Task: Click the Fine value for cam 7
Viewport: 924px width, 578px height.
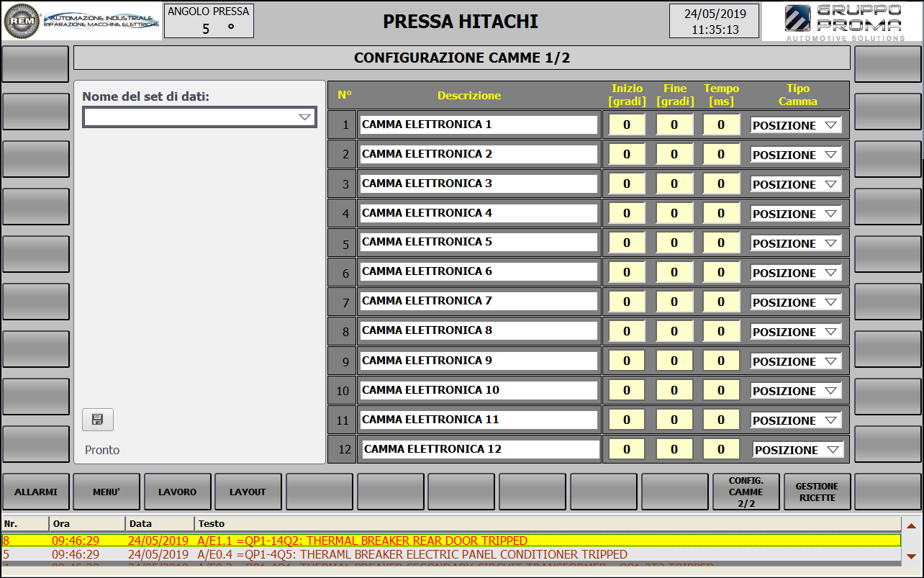Action: [674, 302]
